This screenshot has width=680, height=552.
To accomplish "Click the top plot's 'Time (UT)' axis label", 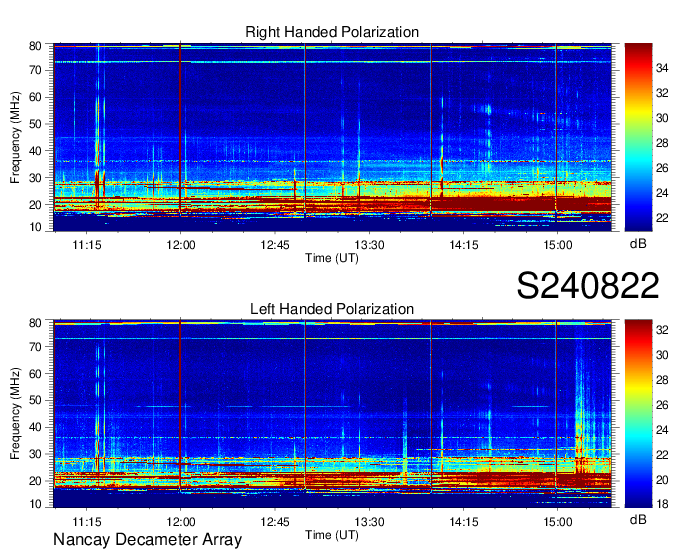I will tap(332, 258).
